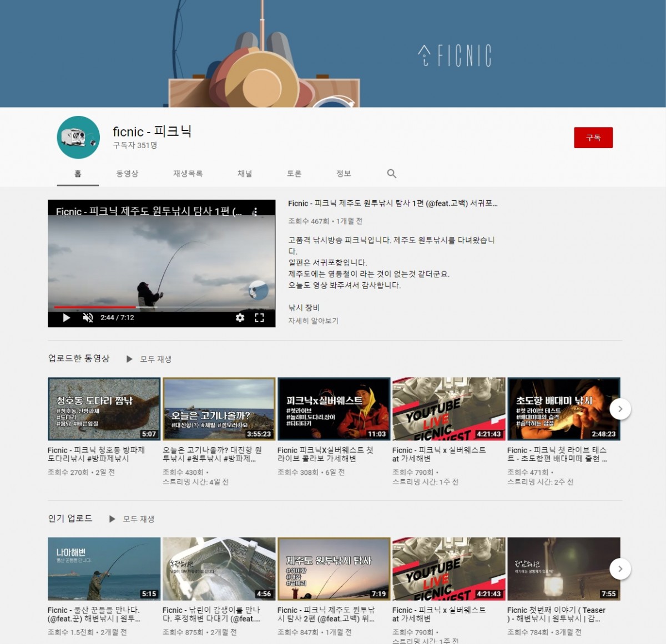Open three-dot menu on featured video
The height and width of the screenshot is (644, 666).
point(255,212)
